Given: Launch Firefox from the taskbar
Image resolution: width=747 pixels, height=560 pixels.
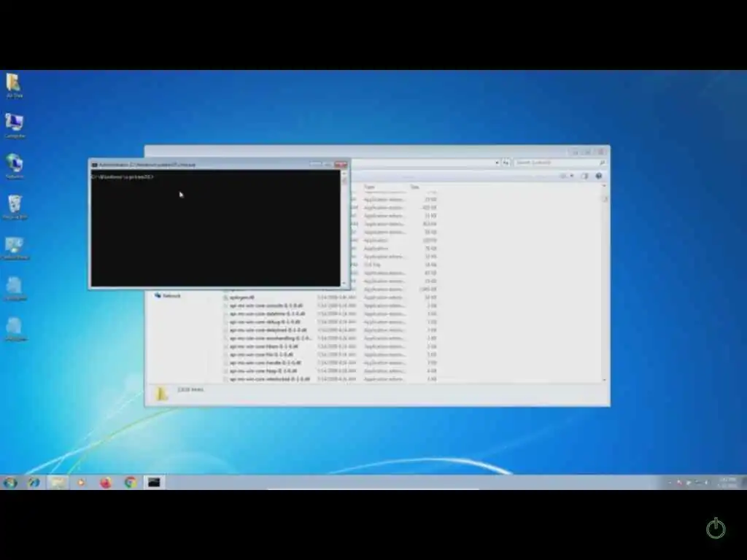Looking at the screenshot, I should click(x=106, y=483).
